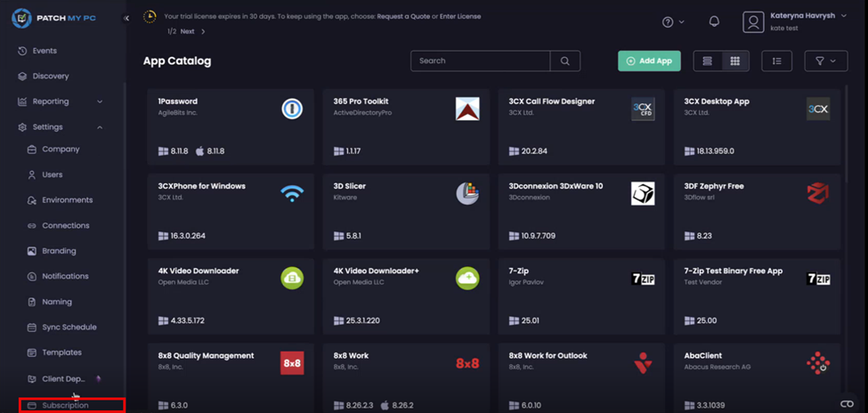The image size is (868, 413).
Task: Open the notifications bell
Action: 714,21
